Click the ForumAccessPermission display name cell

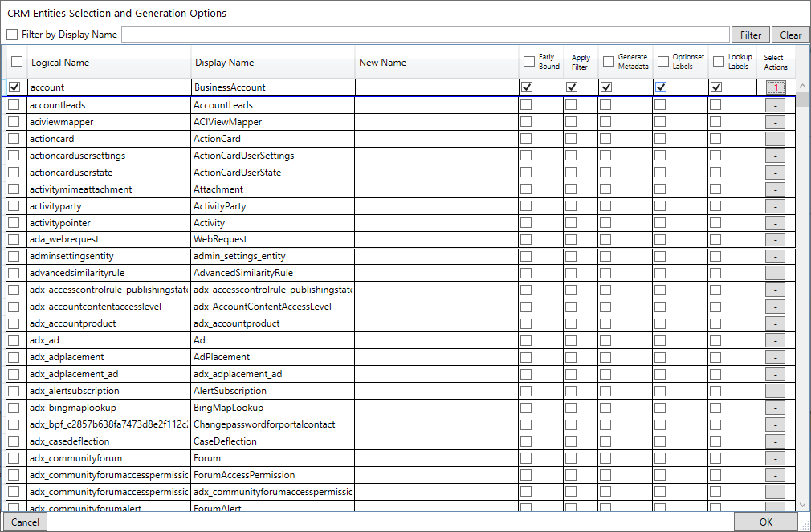272,474
